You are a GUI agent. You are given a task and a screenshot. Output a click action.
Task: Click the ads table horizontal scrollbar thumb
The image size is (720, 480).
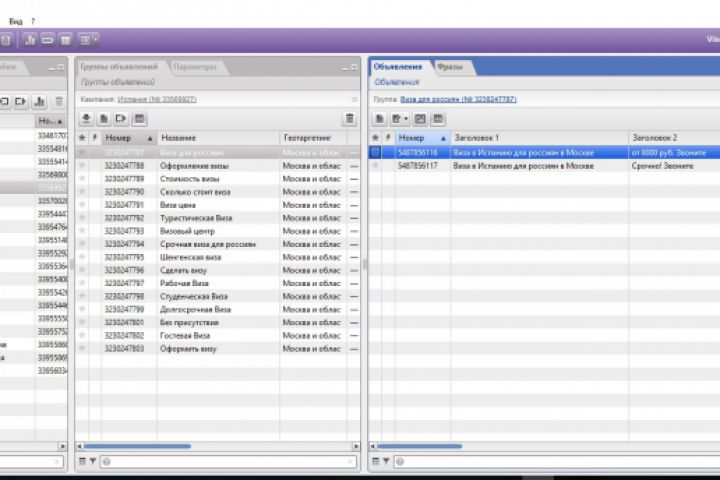[x=420, y=446]
